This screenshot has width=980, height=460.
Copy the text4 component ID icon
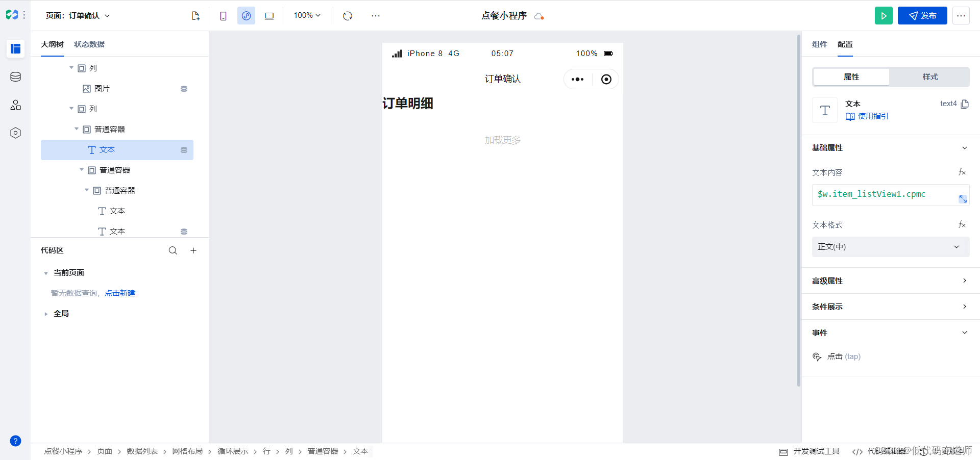point(965,104)
